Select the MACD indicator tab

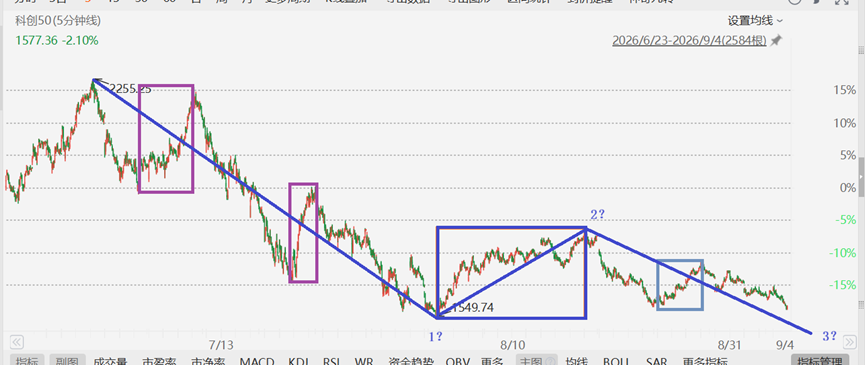point(257,361)
